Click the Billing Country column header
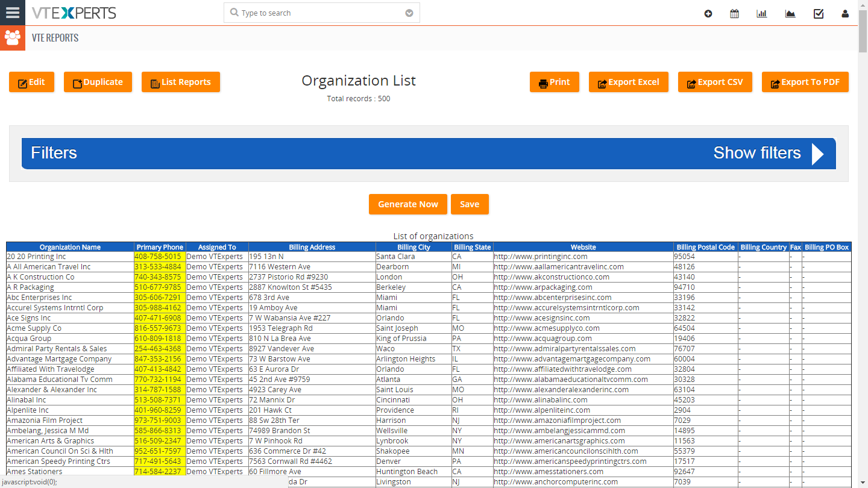The width and height of the screenshot is (868, 488). [764, 247]
